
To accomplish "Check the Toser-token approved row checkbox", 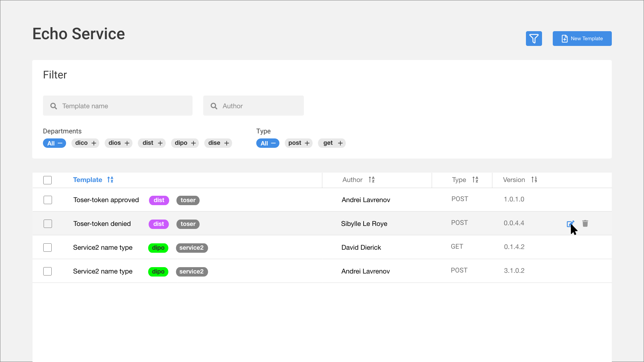I will pos(48,200).
